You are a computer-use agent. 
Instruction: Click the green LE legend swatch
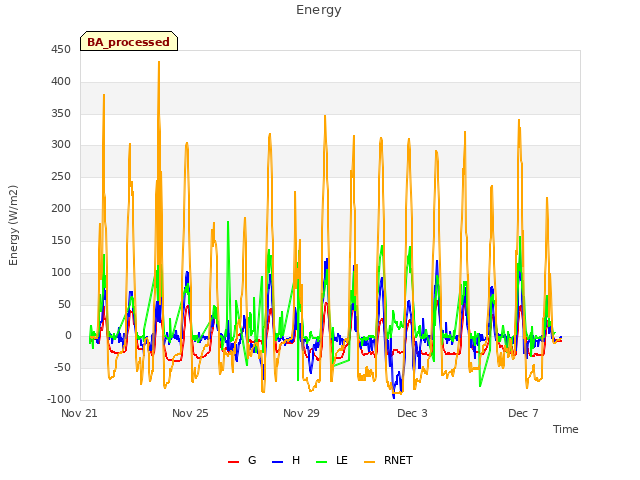[322, 462]
